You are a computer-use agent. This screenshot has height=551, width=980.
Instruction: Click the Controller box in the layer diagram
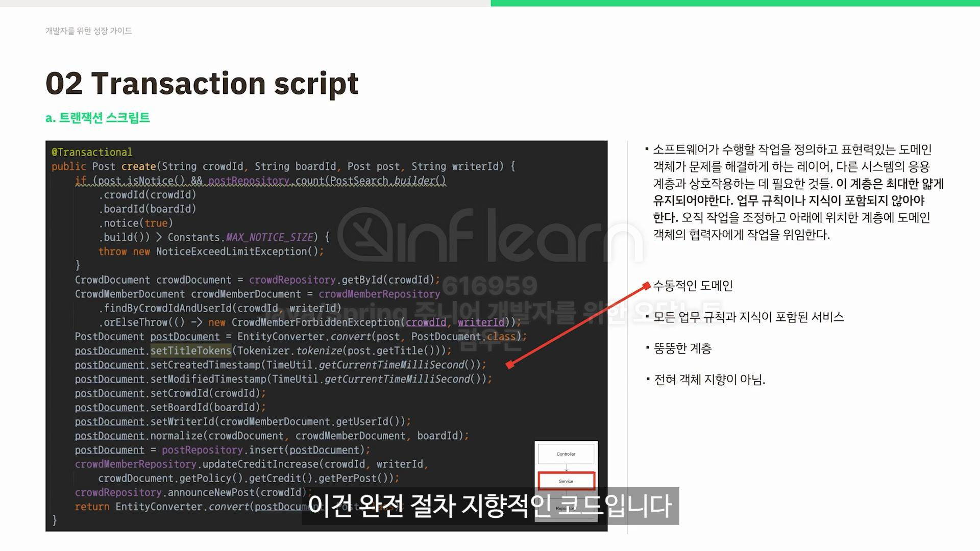coord(566,454)
